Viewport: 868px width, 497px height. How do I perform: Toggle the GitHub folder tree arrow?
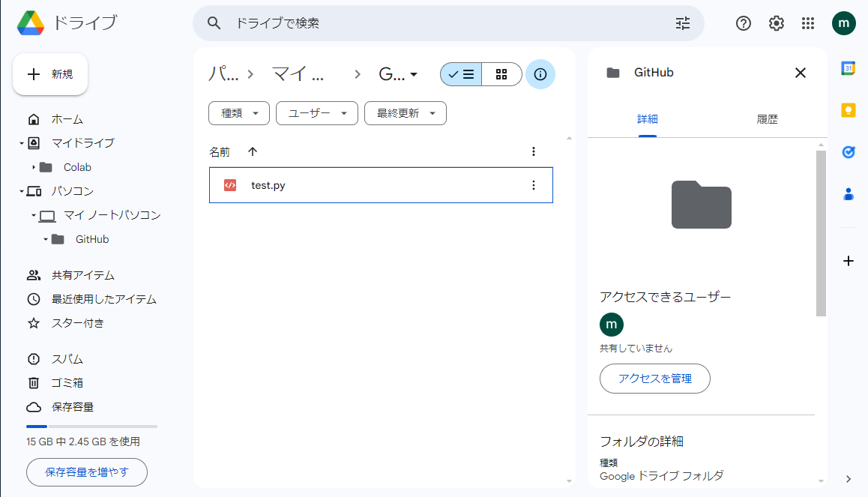[46, 239]
